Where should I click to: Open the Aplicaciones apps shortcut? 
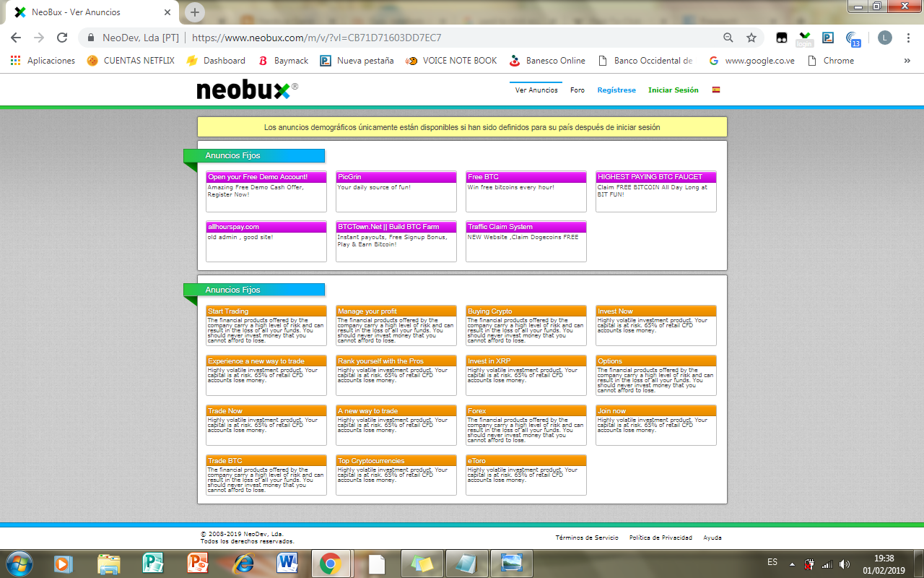(x=43, y=61)
